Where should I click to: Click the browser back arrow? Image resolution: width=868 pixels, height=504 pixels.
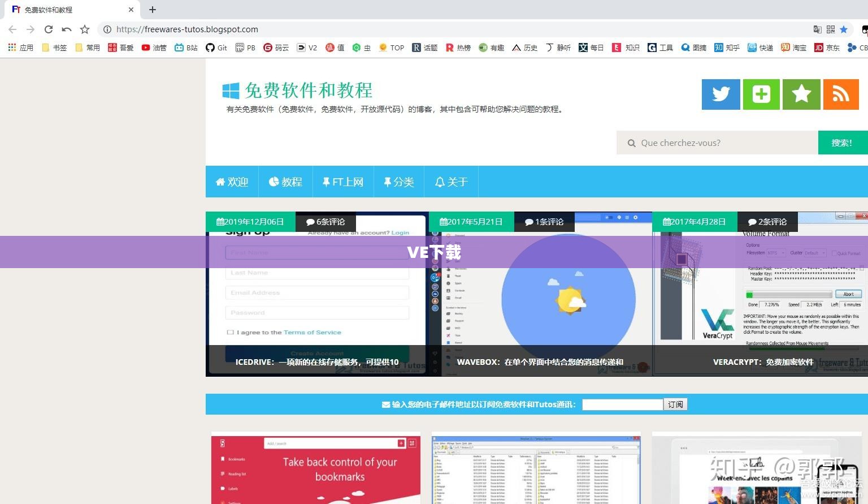click(12, 29)
